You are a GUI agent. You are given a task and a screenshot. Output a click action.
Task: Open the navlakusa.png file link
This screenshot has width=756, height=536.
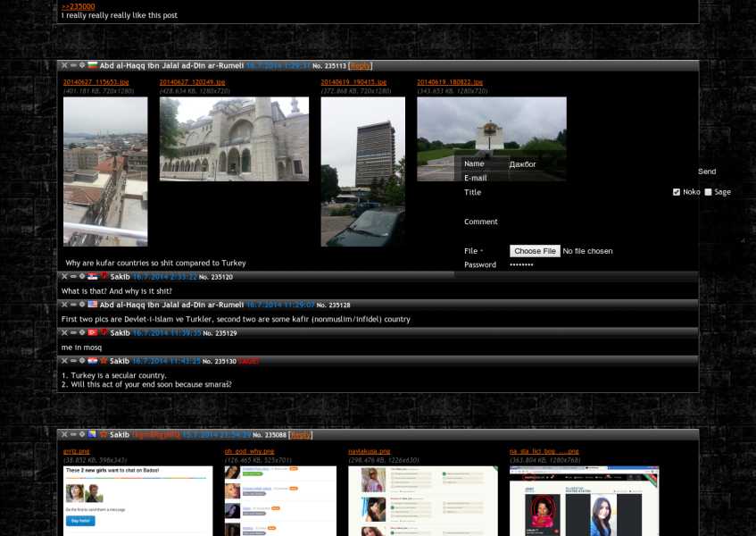[370, 451]
